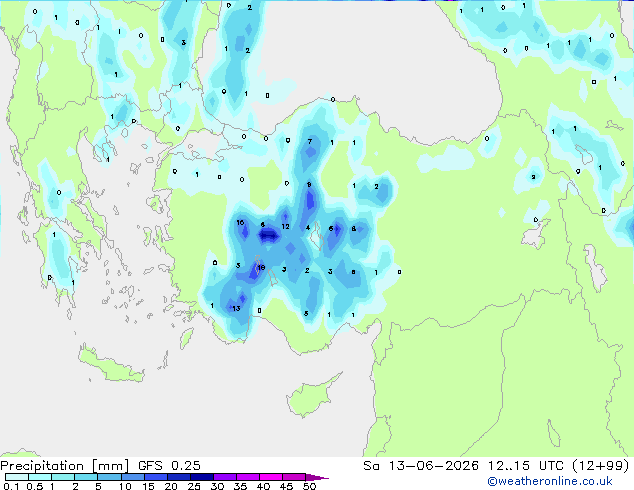
Task: Click the 20–25 mm legend color swatch
Action: pyautogui.click(x=179, y=477)
